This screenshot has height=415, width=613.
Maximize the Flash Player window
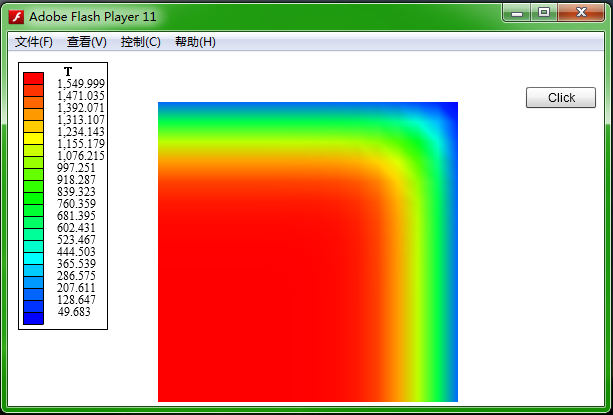click(x=544, y=13)
